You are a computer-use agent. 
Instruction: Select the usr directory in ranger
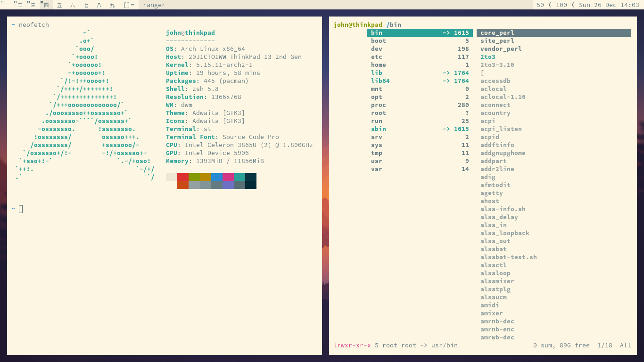click(x=420, y=161)
